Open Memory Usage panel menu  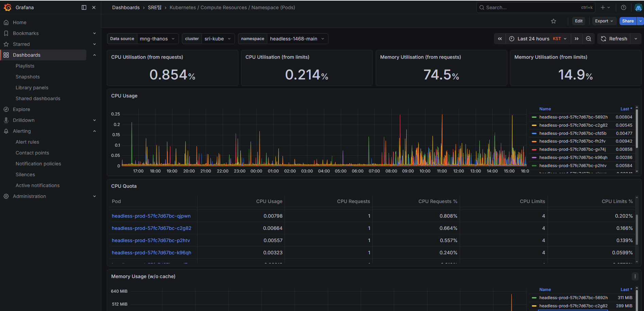click(635, 276)
